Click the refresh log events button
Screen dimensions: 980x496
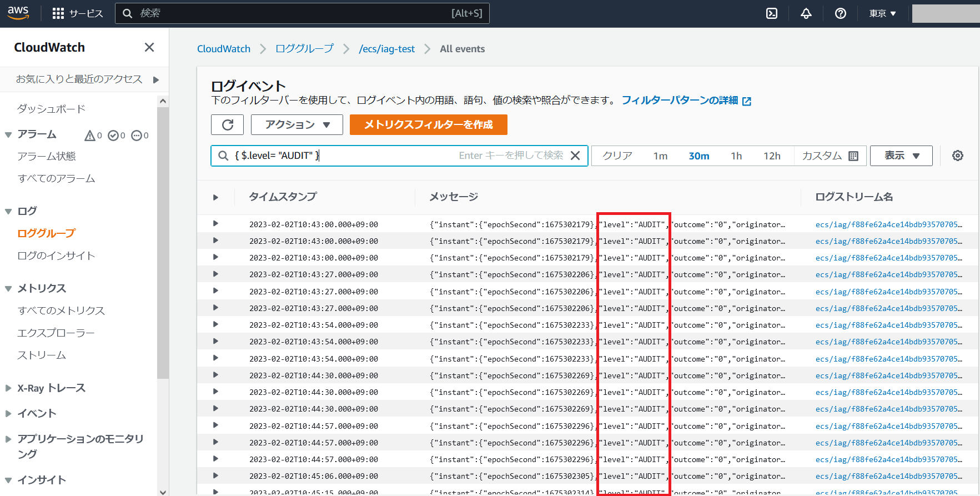pyautogui.click(x=228, y=124)
